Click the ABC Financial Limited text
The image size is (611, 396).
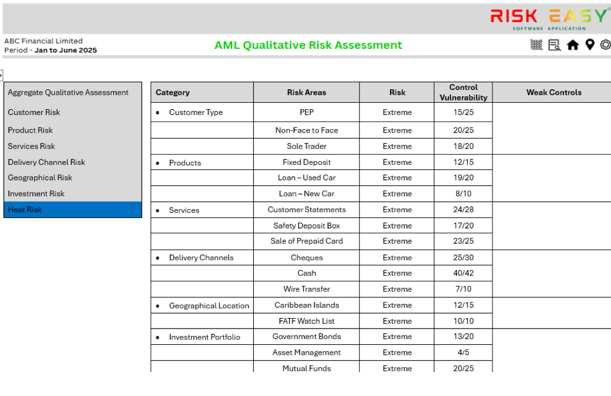pos(43,41)
